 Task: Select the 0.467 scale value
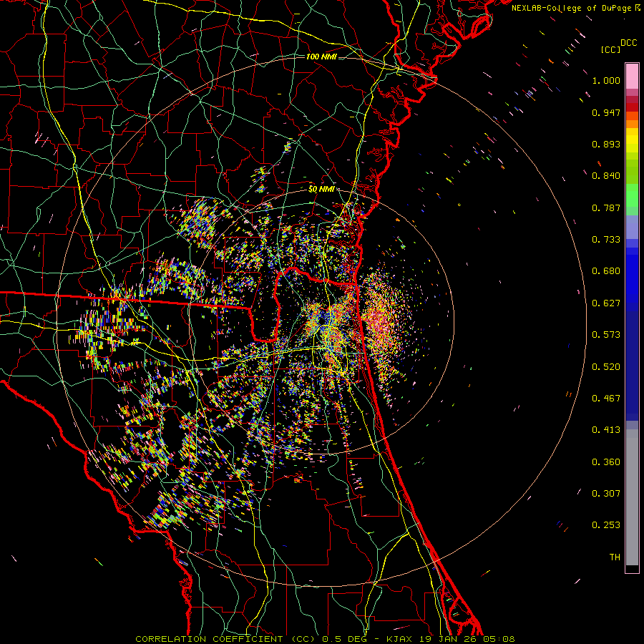coord(606,399)
